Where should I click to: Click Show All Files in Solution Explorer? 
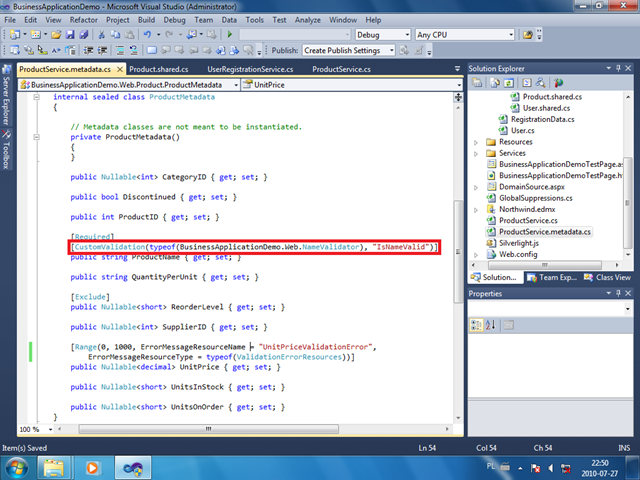[495, 83]
